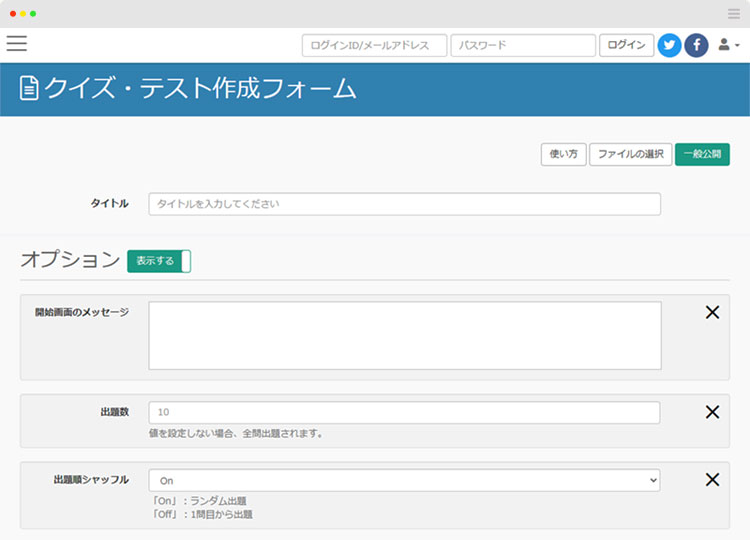Remove the 開始画面のメッセージ option with X

pos(712,312)
